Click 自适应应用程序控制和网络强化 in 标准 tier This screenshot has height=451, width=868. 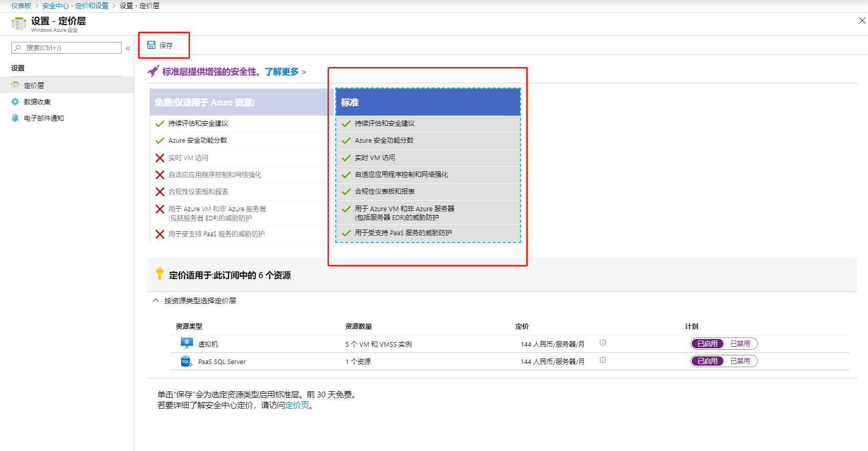pos(402,174)
